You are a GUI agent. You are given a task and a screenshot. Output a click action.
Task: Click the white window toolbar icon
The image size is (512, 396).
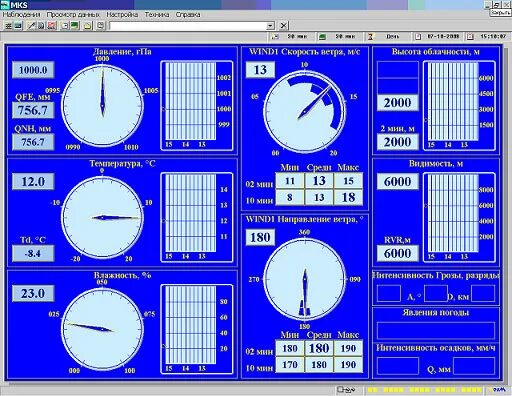(65, 25)
